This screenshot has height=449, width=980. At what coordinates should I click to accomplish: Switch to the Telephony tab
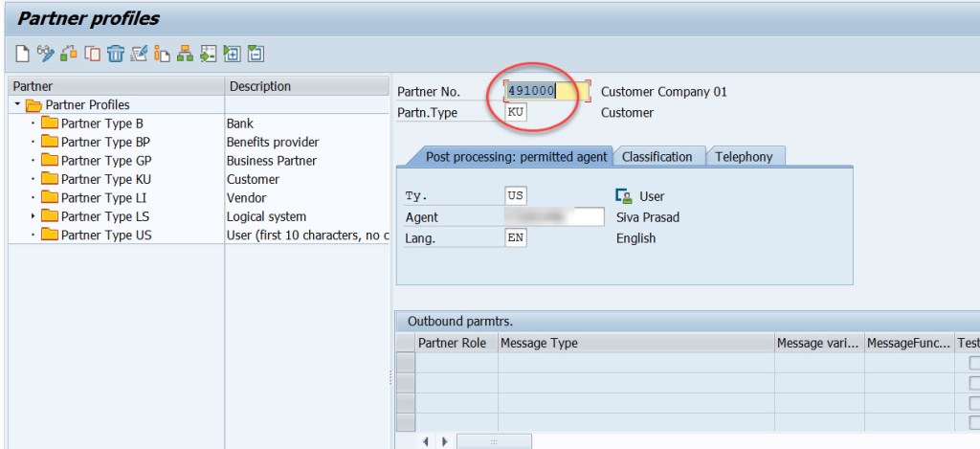click(744, 157)
